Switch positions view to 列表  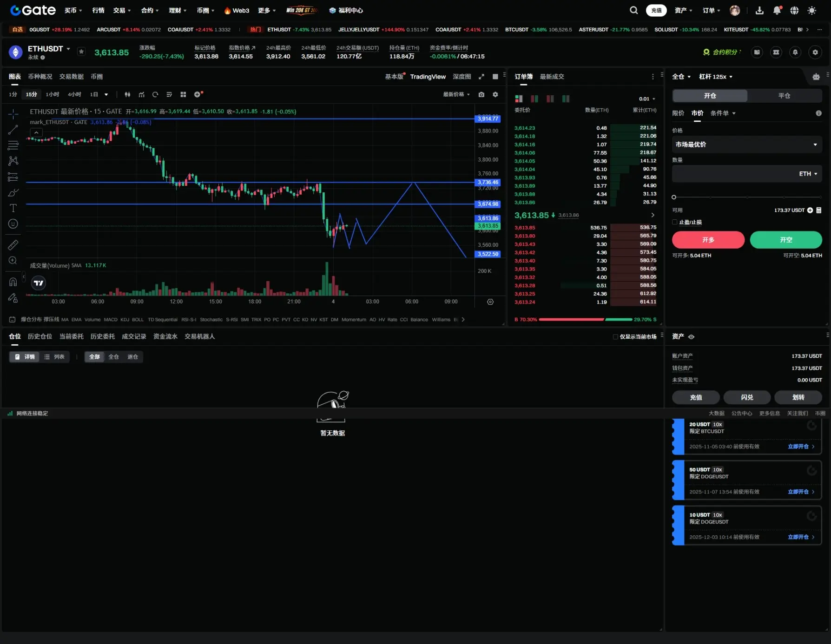[x=54, y=357]
